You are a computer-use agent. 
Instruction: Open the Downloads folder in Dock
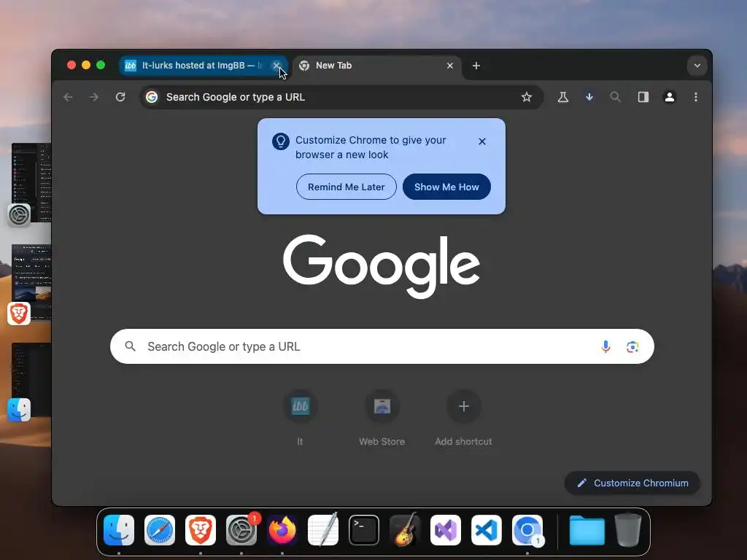click(587, 530)
